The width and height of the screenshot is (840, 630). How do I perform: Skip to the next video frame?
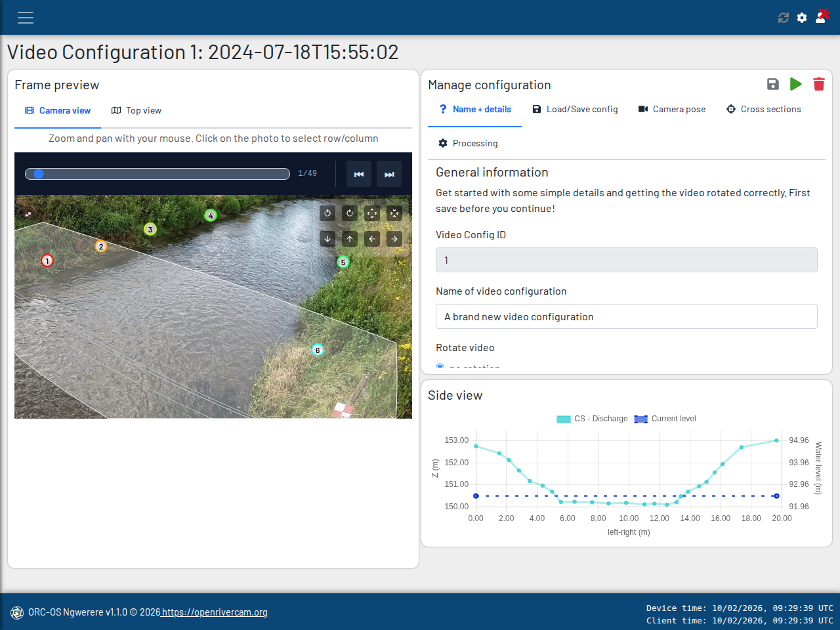click(389, 174)
